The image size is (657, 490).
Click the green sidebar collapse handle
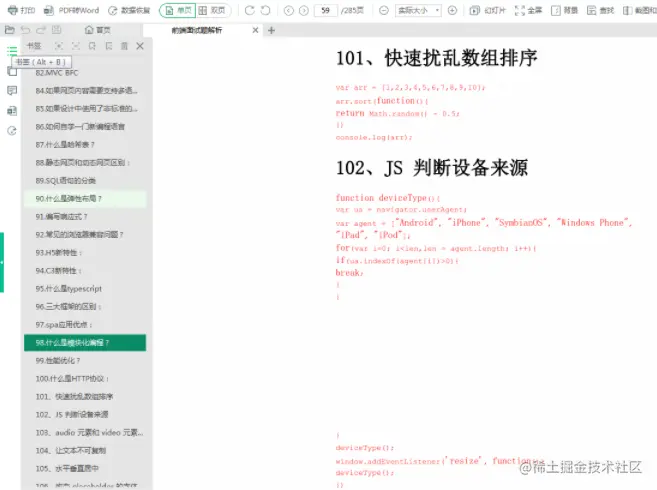(x=2, y=262)
